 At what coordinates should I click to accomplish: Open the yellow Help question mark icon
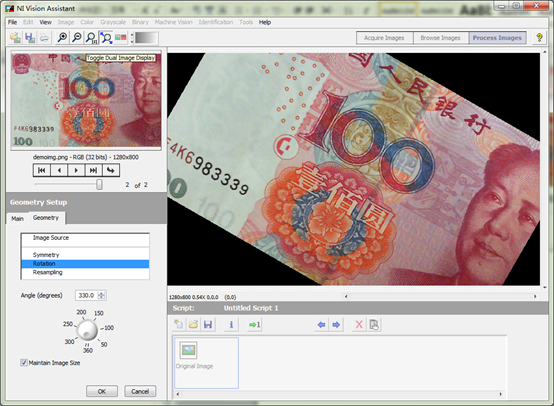[539, 37]
